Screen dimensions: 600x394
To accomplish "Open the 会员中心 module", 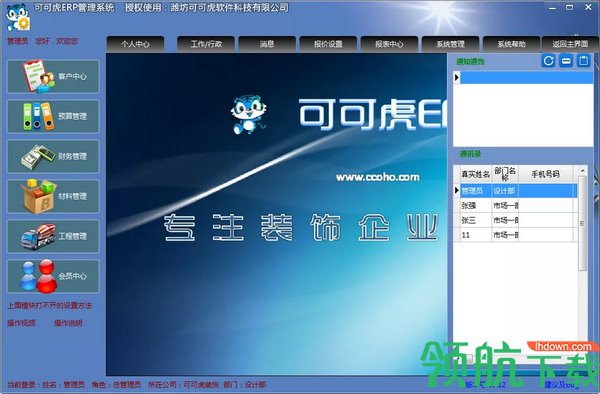I will (53, 276).
